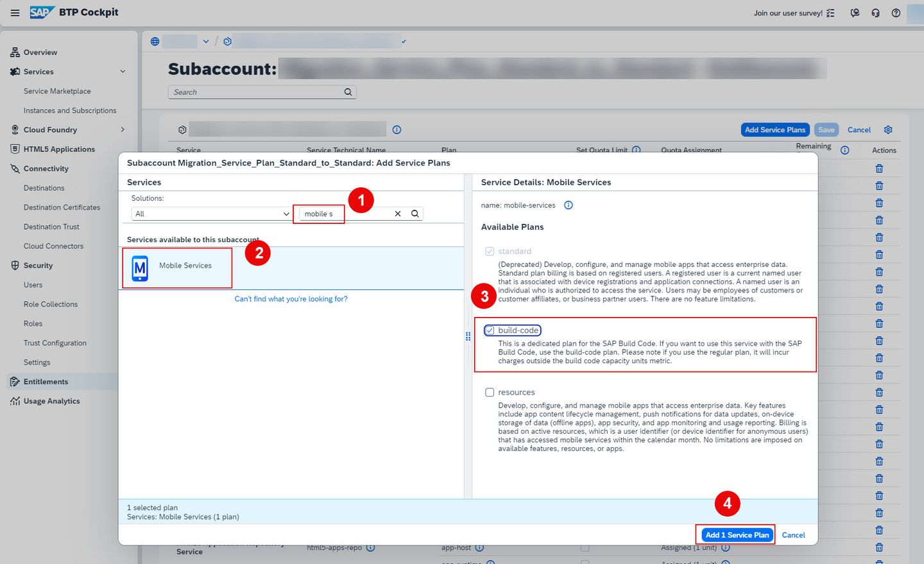Click the Mobile Services tile icon

click(140, 268)
